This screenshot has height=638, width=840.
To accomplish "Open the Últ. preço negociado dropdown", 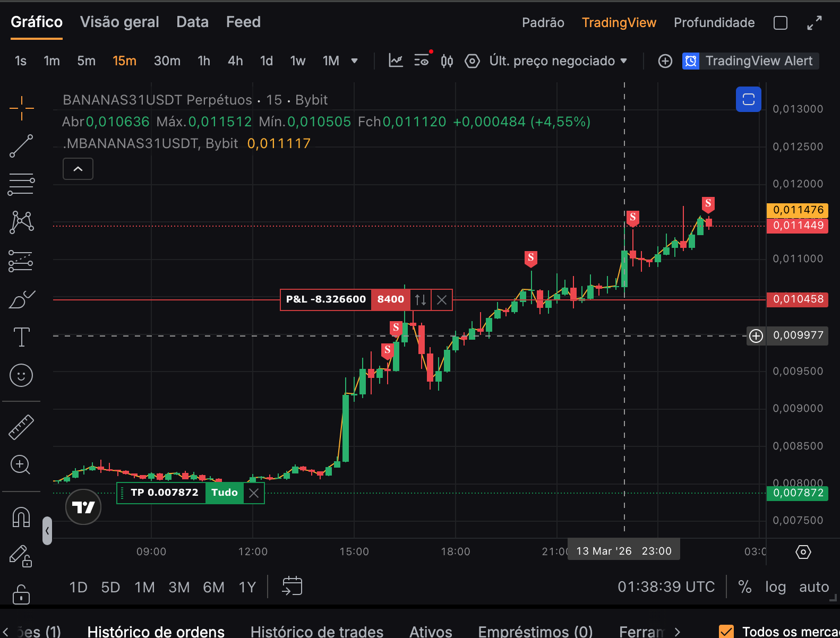I will (558, 61).
